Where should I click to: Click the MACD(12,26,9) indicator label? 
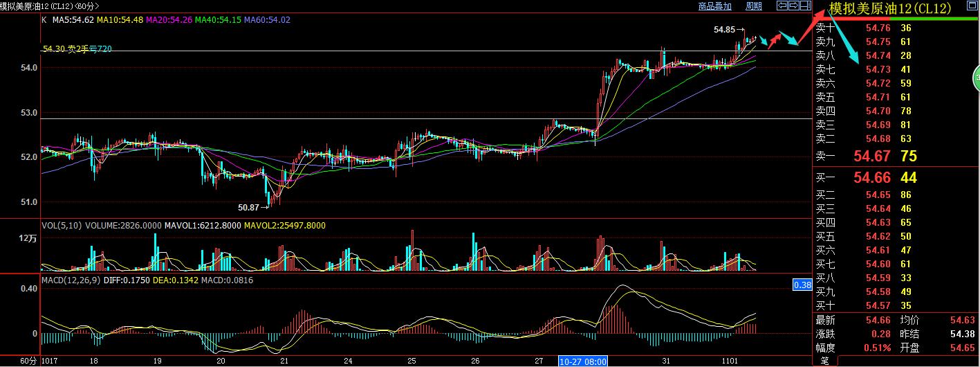71,280
